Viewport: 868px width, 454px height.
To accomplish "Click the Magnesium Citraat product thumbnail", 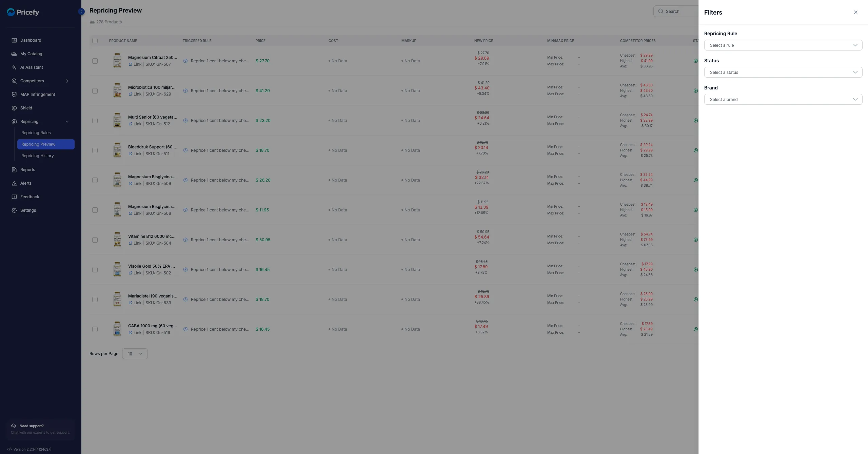I will pyautogui.click(x=117, y=61).
